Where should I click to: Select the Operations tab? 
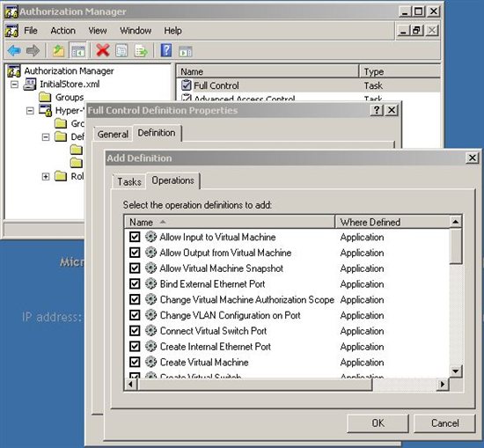coord(172,180)
